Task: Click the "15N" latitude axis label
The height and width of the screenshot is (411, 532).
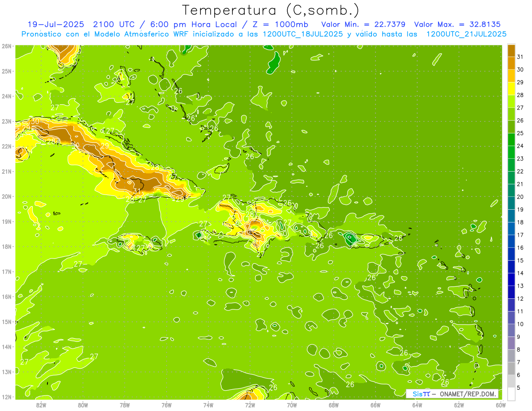Action: pos(7,322)
